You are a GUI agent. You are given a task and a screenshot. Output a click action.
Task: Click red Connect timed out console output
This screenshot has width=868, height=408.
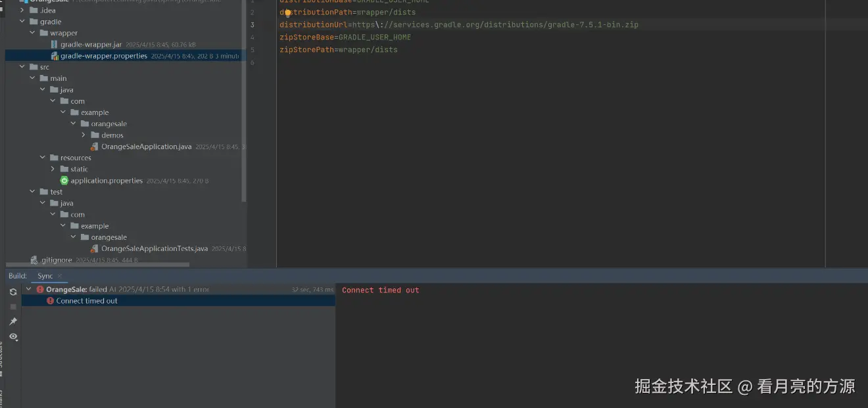click(380, 290)
